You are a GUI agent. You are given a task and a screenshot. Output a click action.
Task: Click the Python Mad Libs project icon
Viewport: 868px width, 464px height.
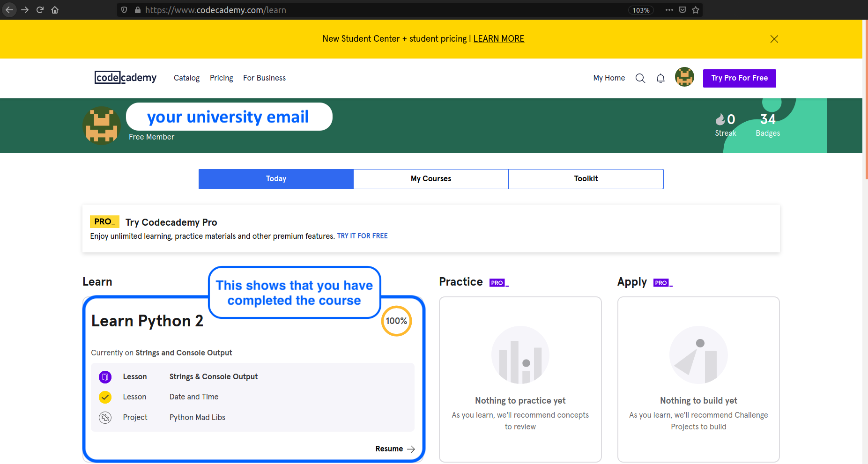(x=105, y=418)
